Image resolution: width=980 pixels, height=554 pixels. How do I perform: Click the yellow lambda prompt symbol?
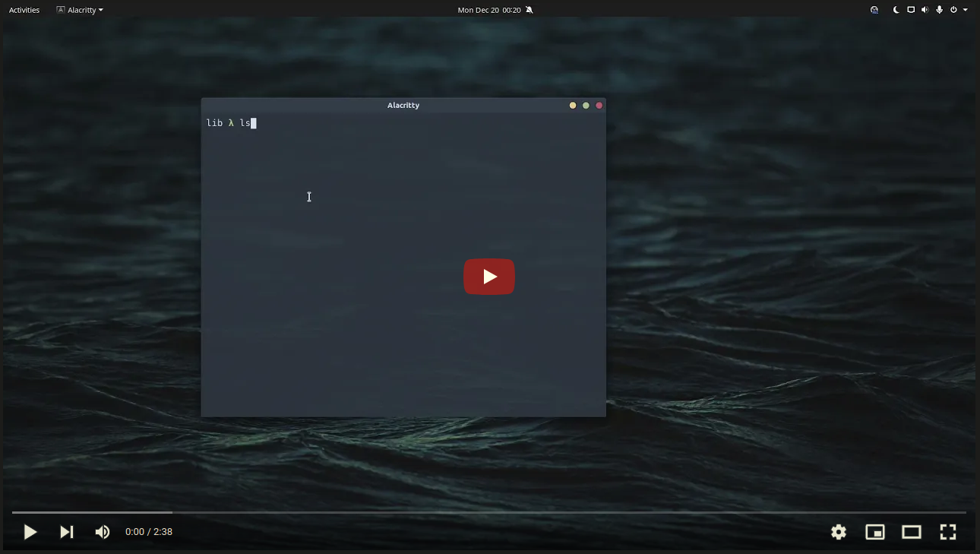tap(231, 123)
